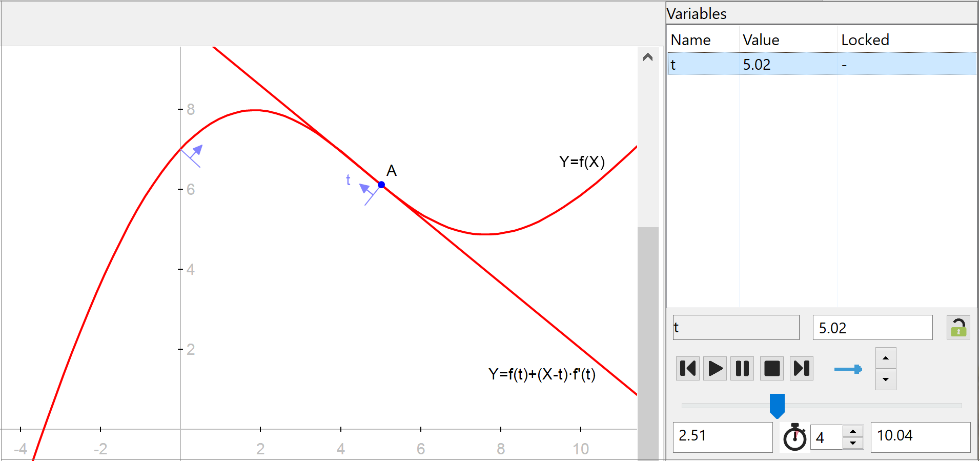Increase the duration value with the spinner
This screenshot has height=461, width=980.
click(x=853, y=431)
